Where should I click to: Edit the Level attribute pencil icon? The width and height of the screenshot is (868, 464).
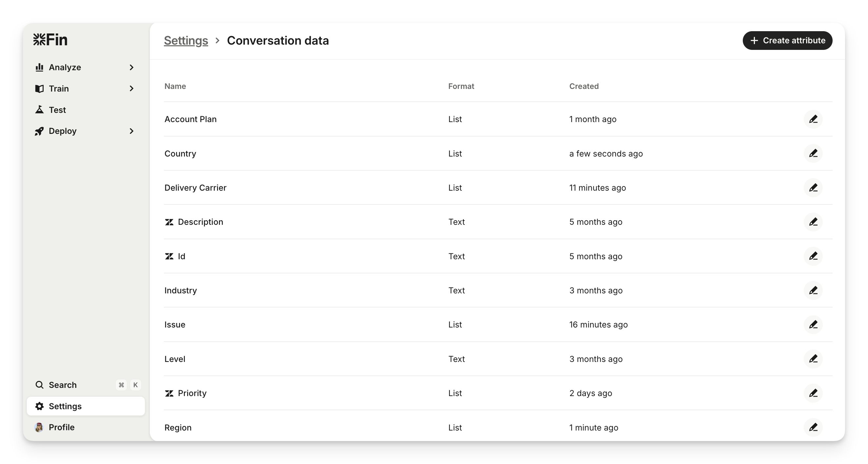pyautogui.click(x=813, y=359)
